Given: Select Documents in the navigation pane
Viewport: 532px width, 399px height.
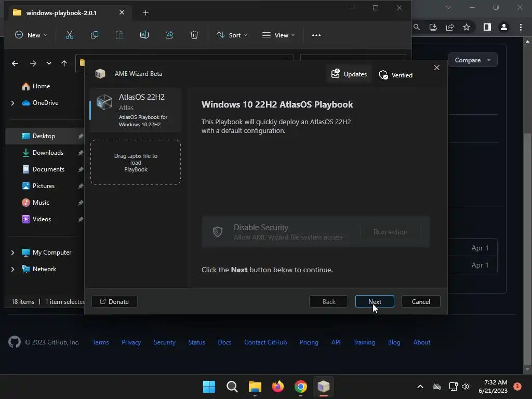Looking at the screenshot, I should point(43,169).
